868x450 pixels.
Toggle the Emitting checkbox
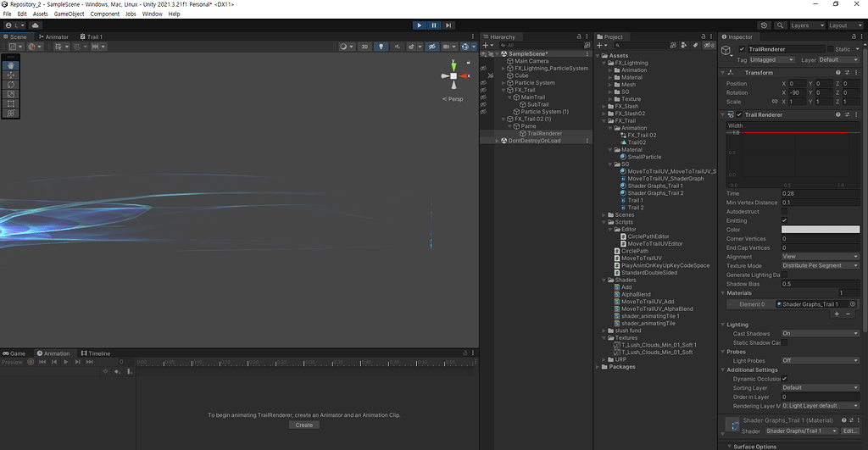[x=784, y=220]
